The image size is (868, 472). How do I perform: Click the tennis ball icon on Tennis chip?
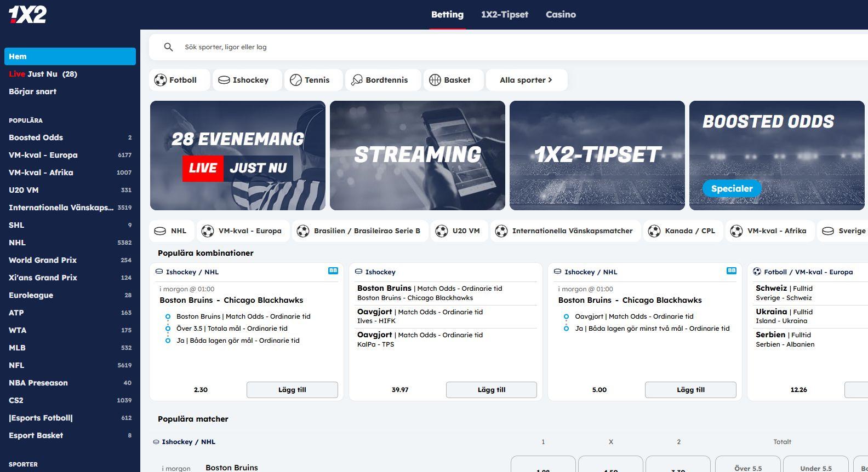[295, 80]
